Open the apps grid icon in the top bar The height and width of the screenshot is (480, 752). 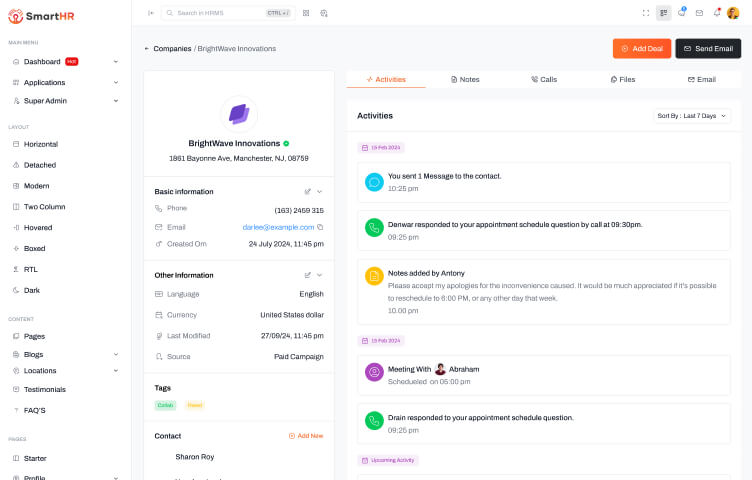coord(306,13)
